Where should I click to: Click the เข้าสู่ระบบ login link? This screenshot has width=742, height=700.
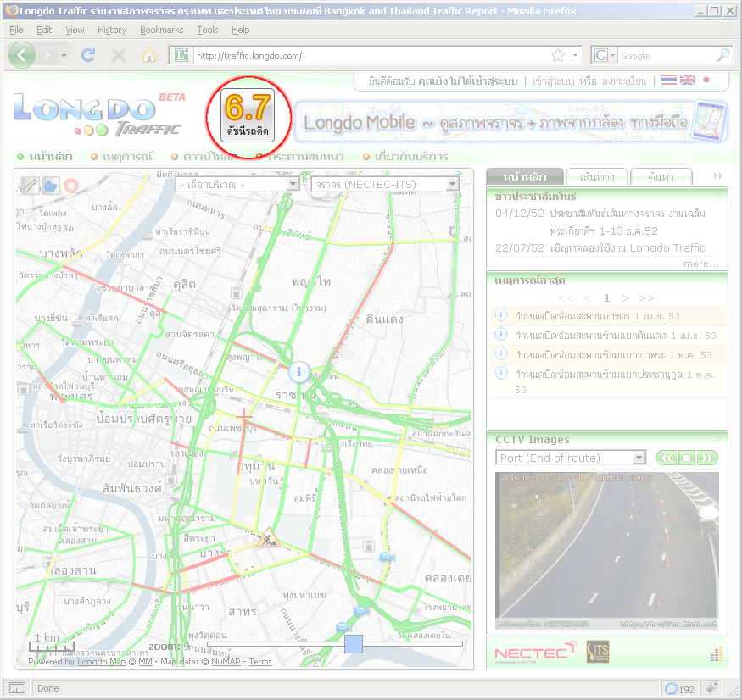pos(553,81)
